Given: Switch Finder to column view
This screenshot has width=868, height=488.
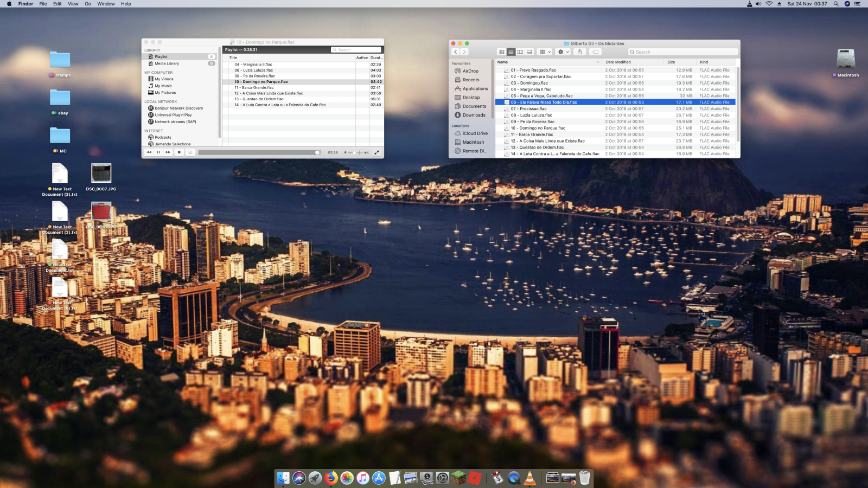Looking at the screenshot, I should tap(520, 52).
